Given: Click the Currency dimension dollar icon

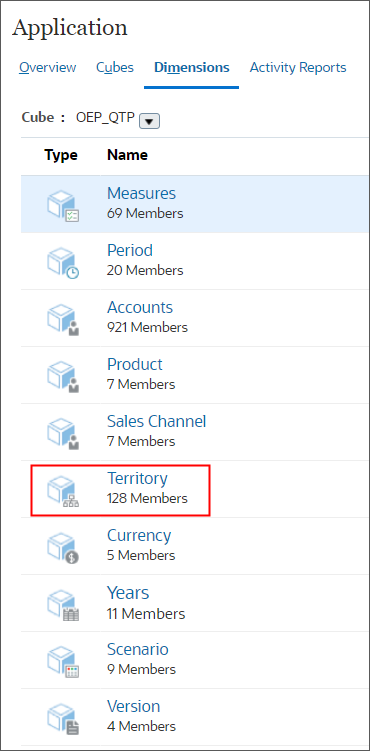Looking at the screenshot, I should (x=63, y=548).
